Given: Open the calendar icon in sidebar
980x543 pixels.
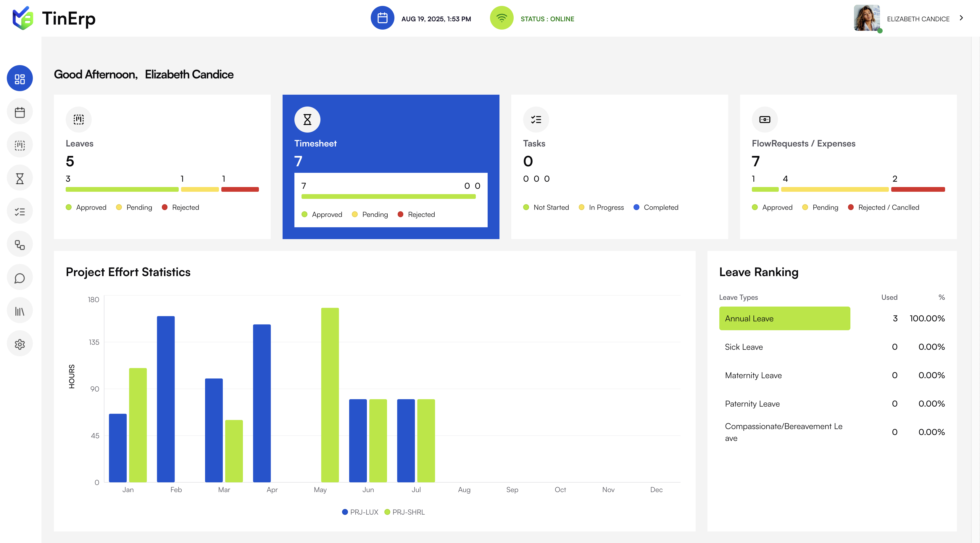Looking at the screenshot, I should (x=20, y=112).
